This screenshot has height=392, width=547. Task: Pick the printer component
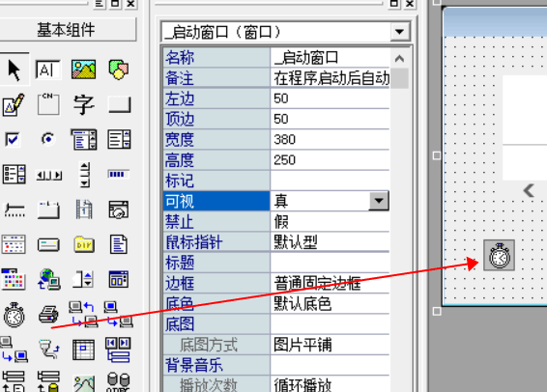click(48, 314)
